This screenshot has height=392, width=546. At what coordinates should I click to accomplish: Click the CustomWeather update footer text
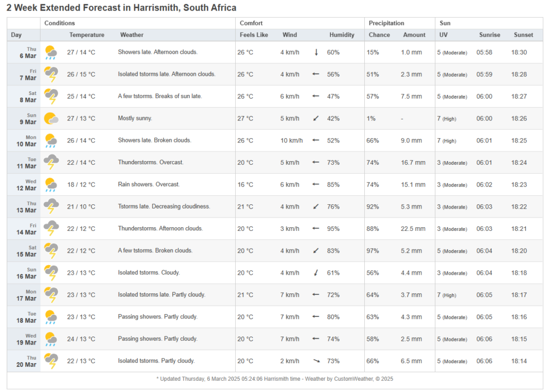[275, 379]
